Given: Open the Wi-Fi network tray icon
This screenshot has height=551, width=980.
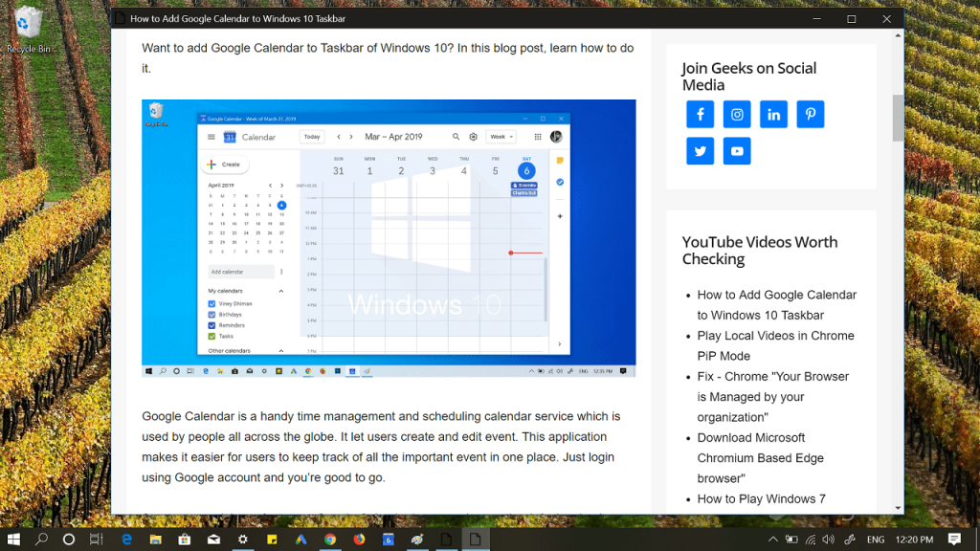Looking at the screenshot, I should tap(810, 540).
